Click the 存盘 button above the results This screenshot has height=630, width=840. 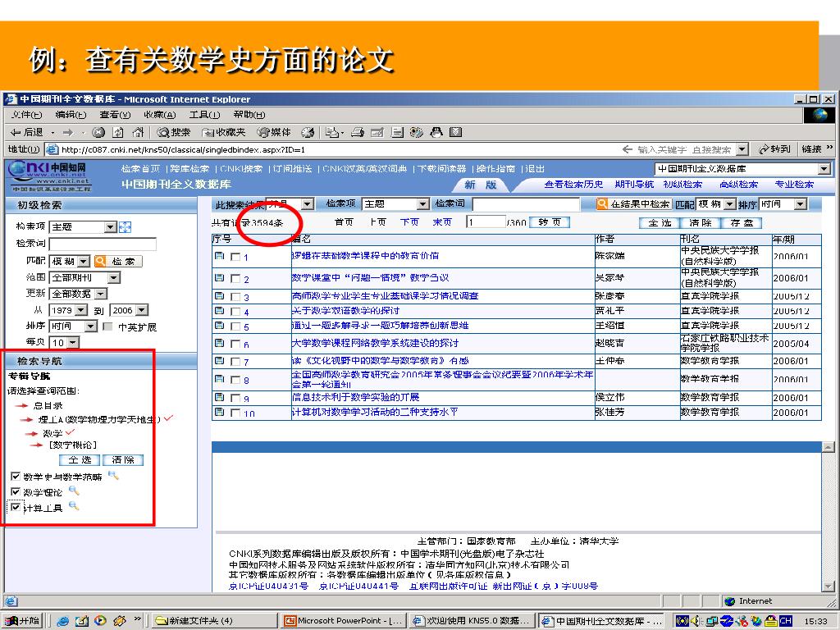(x=742, y=223)
